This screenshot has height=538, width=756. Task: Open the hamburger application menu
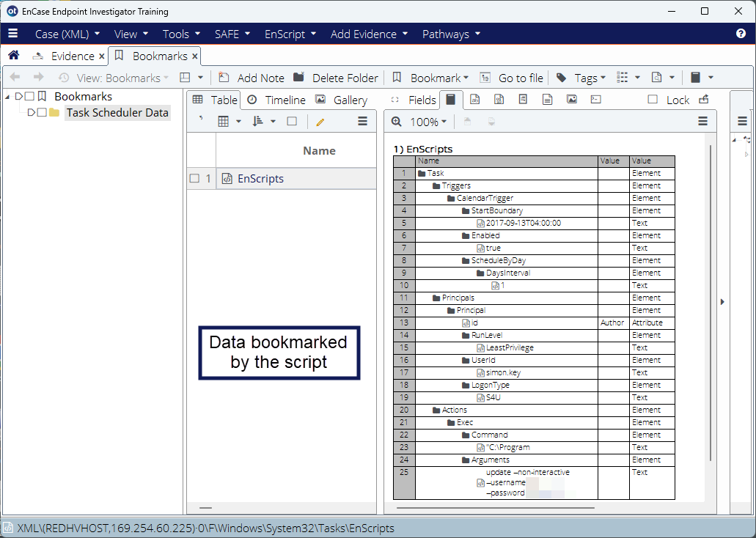[x=13, y=34]
